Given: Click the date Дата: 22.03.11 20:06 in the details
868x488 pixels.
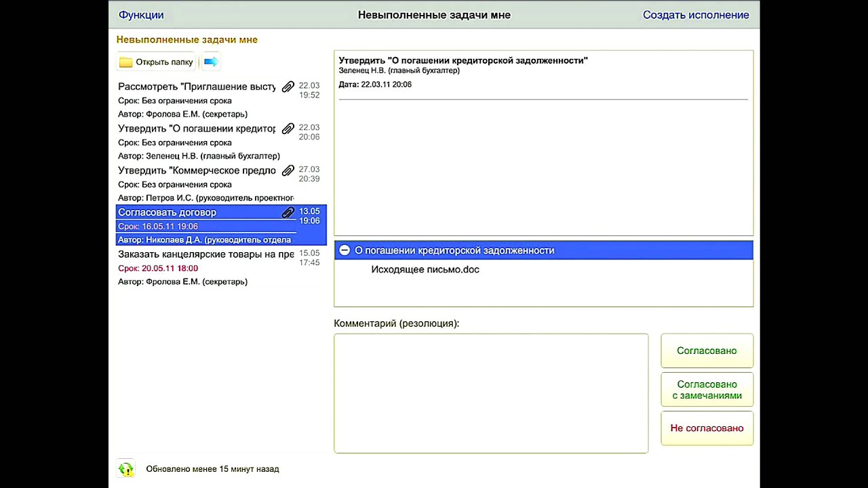Looking at the screenshot, I should coord(375,85).
